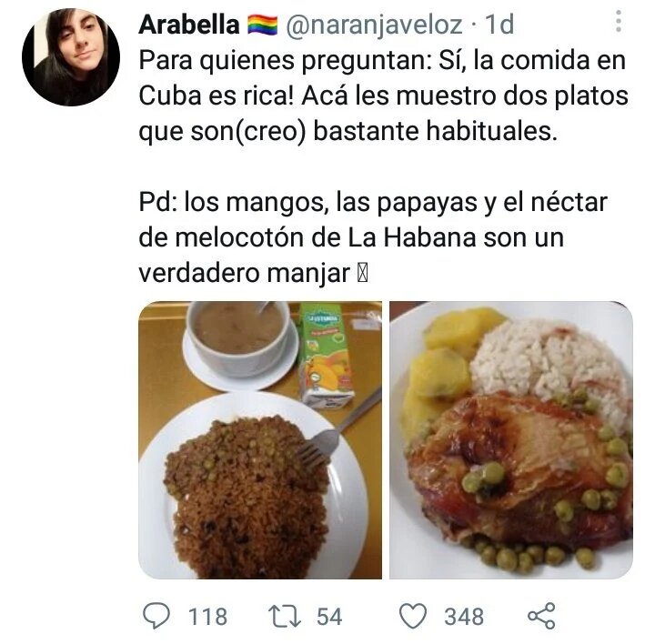Click the soup bowl in left photo
The width and height of the screenshot is (655, 644).
pyautogui.click(x=239, y=338)
